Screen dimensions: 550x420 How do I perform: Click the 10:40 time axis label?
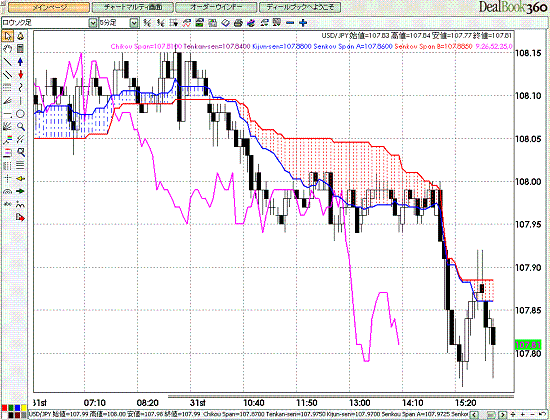254,403
